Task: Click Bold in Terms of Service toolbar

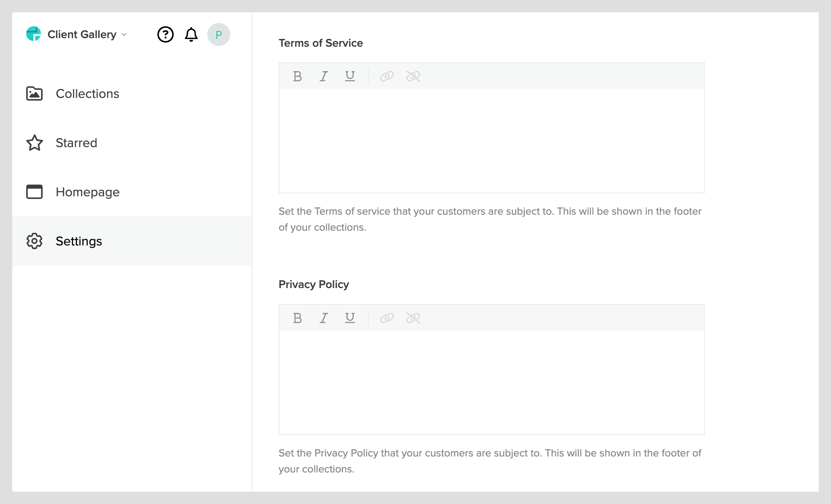Action: [x=297, y=76]
